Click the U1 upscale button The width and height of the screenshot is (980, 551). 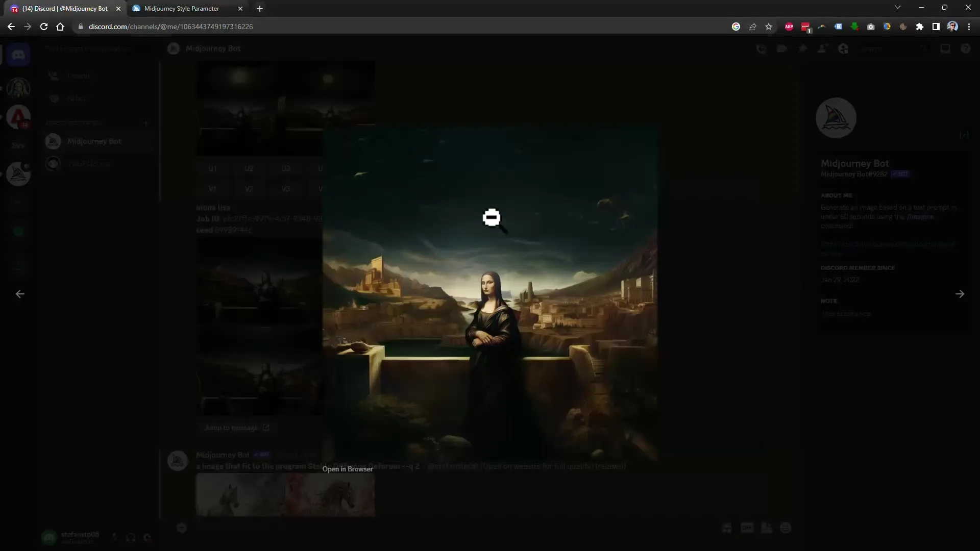click(212, 168)
